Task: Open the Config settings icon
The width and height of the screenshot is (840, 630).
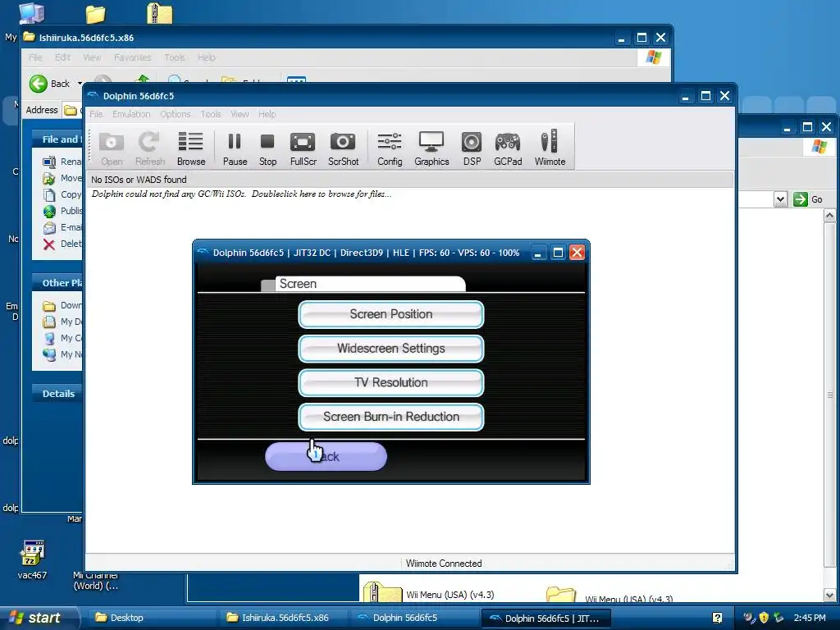Action: coord(390,148)
